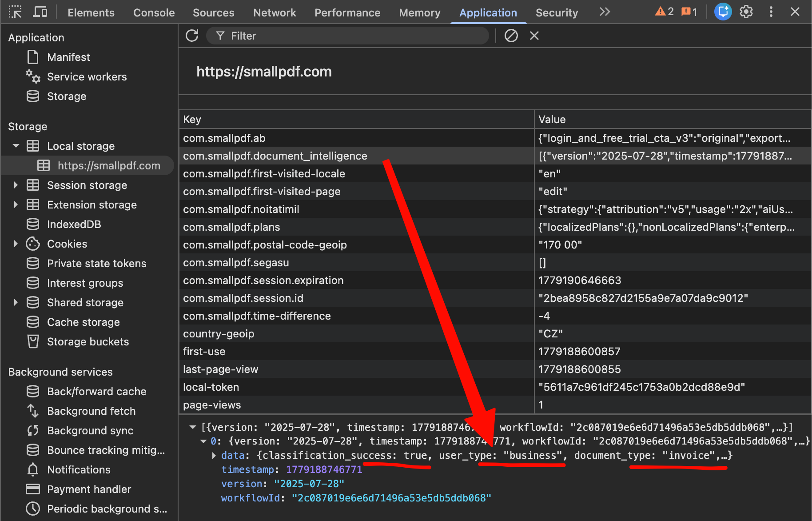Delete selected entry with X icon
This screenshot has width=812, height=521.
534,36
